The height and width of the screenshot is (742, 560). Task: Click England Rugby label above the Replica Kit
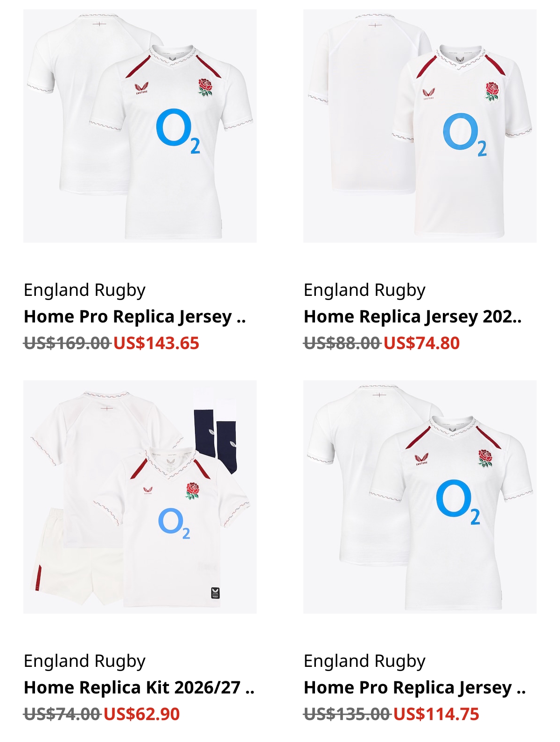click(x=84, y=661)
